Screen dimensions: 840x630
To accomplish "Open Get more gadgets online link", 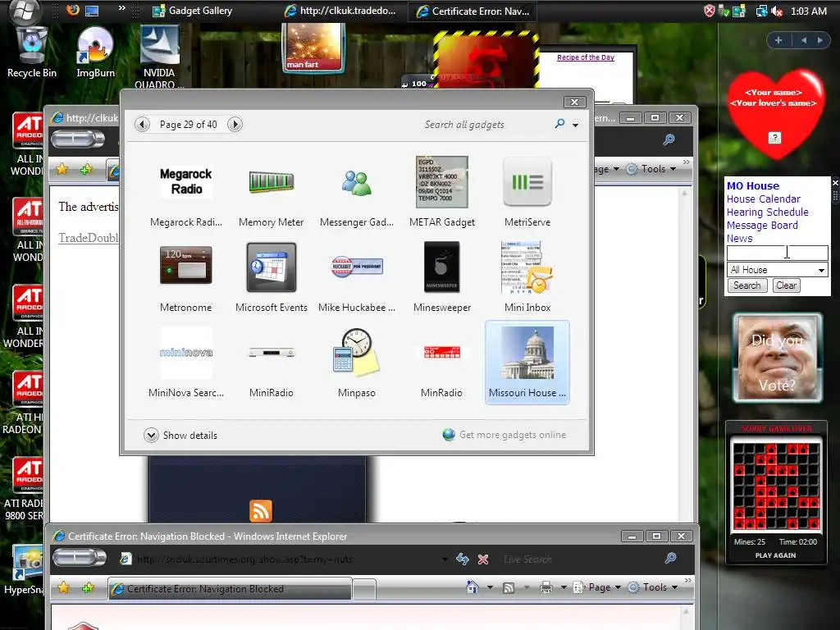I will (504, 435).
